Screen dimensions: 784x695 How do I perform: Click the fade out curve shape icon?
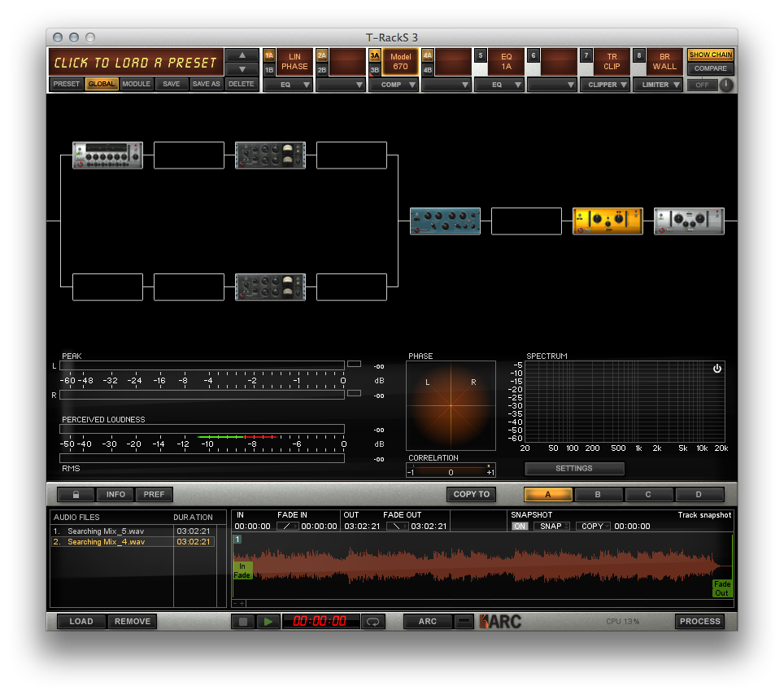tap(397, 527)
